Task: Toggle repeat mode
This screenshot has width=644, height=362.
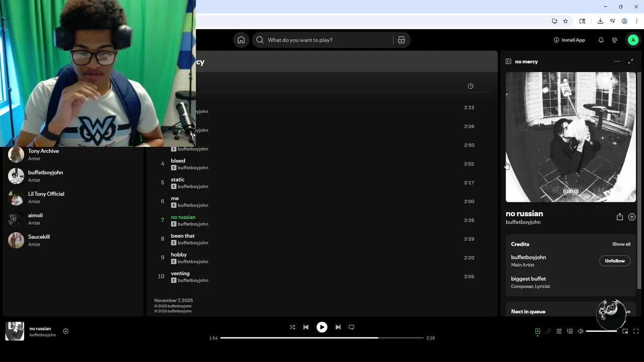Action: coord(352,327)
